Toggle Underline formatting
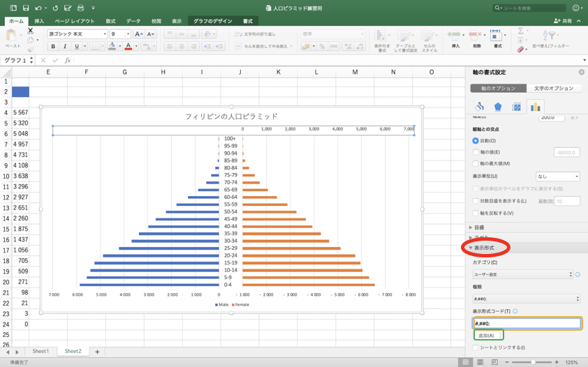This screenshot has height=367, width=588. pos(77,46)
